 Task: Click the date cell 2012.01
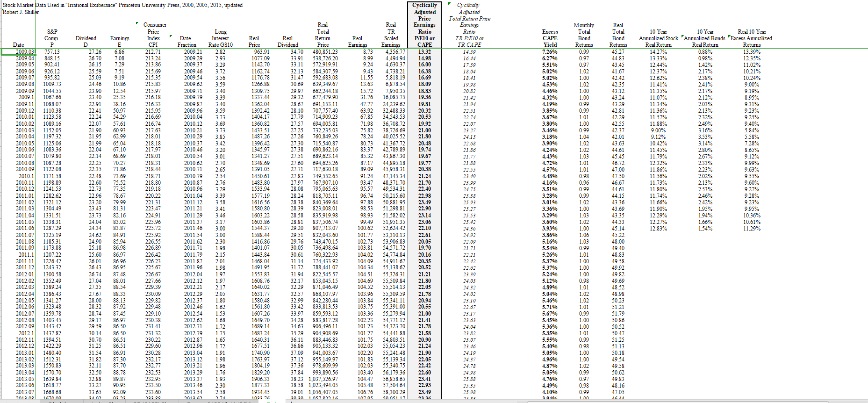coord(25,274)
